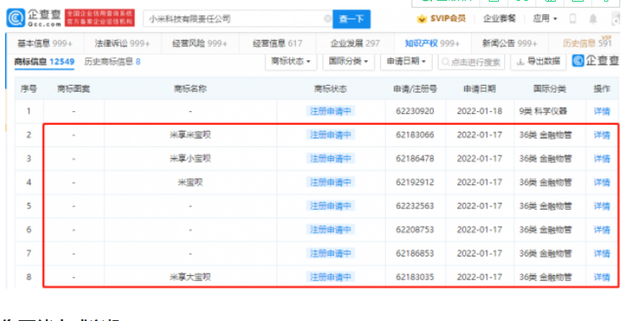The width and height of the screenshot is (644, 321).
Task: Open 详情 for 米享大宝呗 row
Action: (x=602, y=278)
